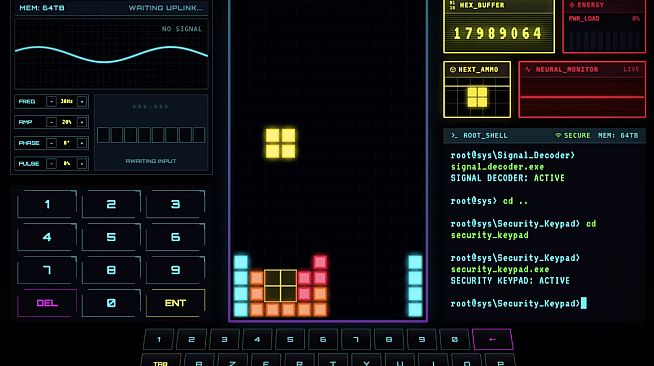Hit the 0 key on the bottom keyboard
The width and height of the screenshot is (654, 366).
click(455, 339)
